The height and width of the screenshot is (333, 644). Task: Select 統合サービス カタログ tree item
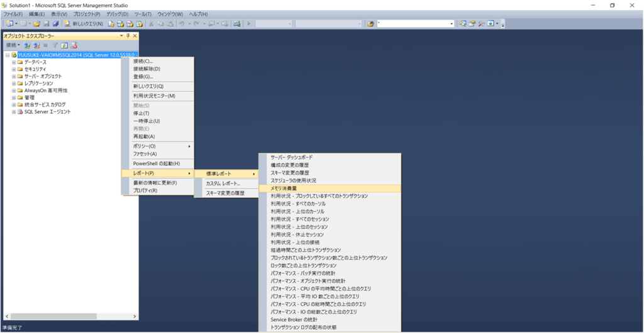click(x=45, y=104)
